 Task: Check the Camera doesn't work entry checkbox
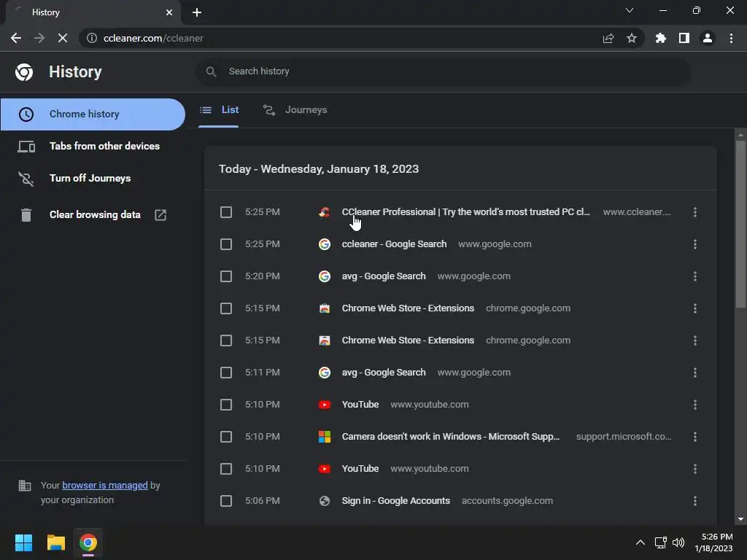tap(226, 437)
